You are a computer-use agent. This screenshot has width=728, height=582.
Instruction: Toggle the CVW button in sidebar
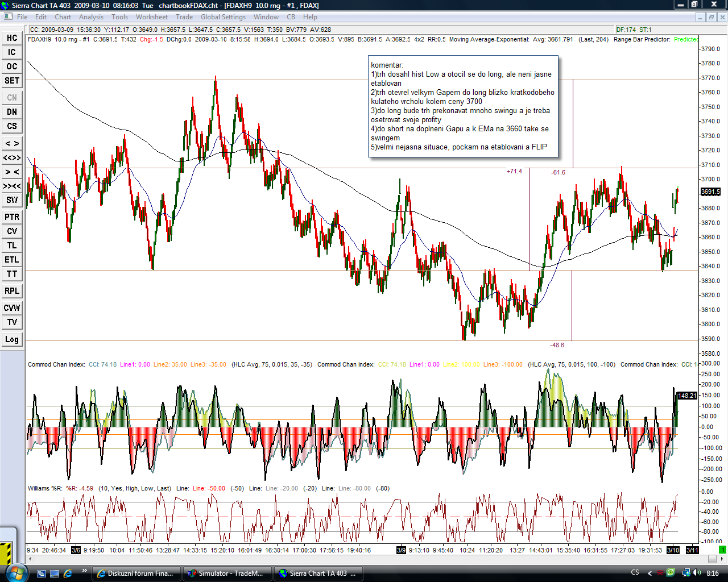coord(12,308)
